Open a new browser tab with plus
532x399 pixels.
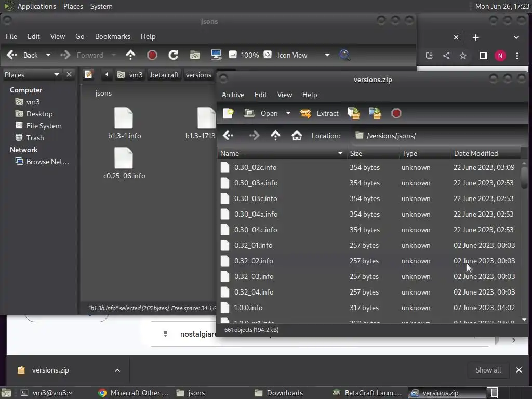(x=476, y=37)
